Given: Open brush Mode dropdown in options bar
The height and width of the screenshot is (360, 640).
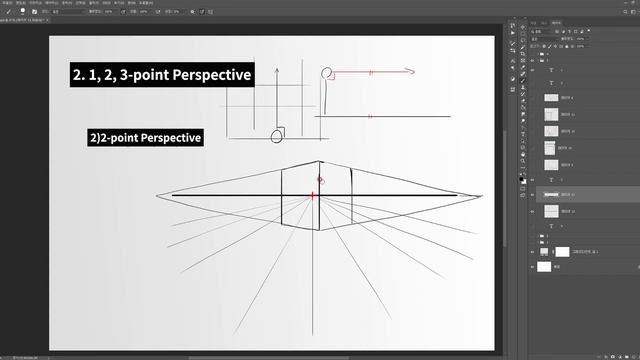Looking at the screenshot, I should click(x=69, y=12).
